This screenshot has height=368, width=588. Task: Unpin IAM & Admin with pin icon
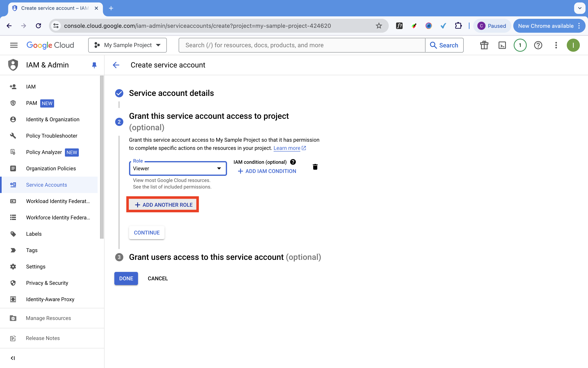tap(94, 65)
